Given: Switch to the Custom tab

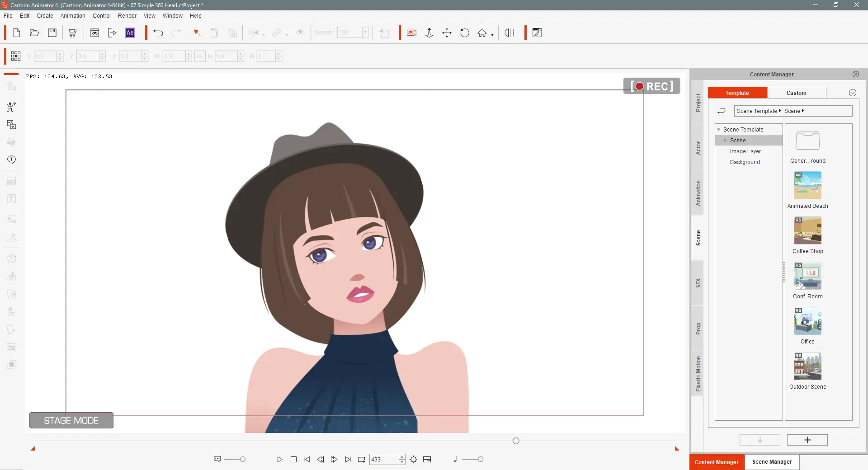Looking at the screenshot, I should tap(796, 93).
